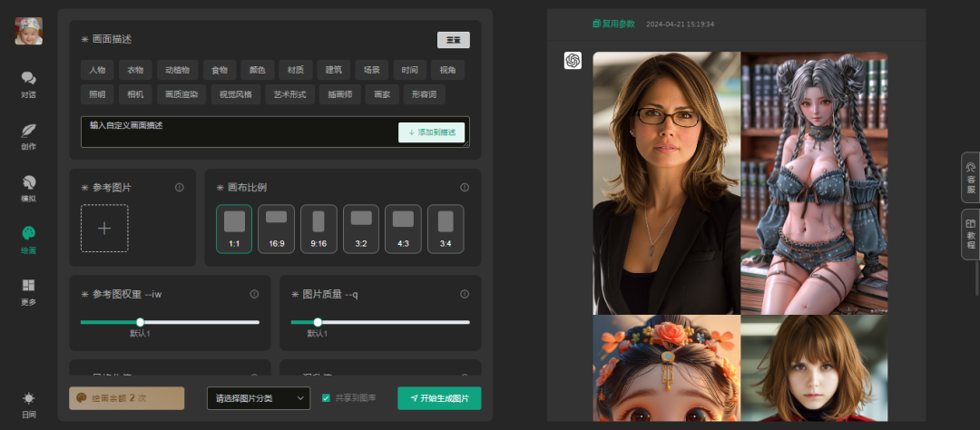Open the 请选择图片分类 dropdown

coord(258,398)
